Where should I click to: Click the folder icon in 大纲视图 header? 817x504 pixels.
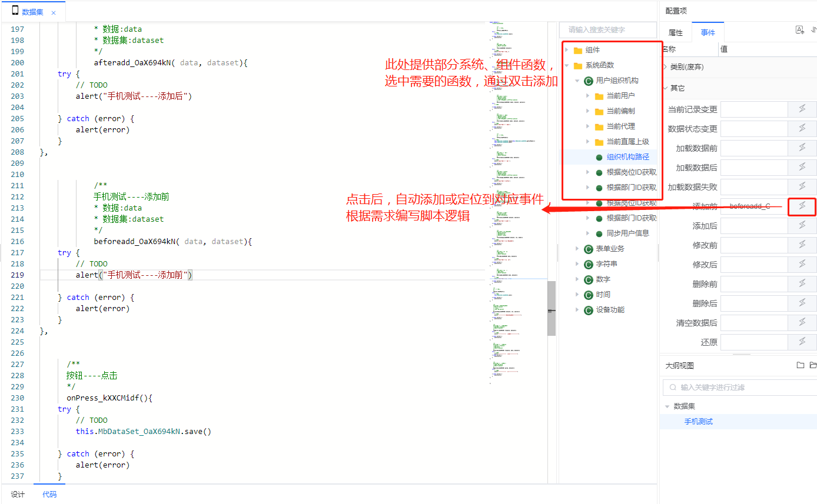(x=800, y=365)
